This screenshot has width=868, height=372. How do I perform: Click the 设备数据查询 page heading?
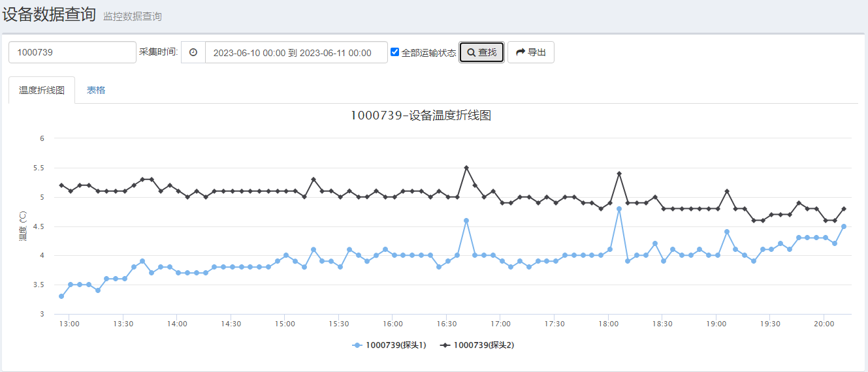49,14
